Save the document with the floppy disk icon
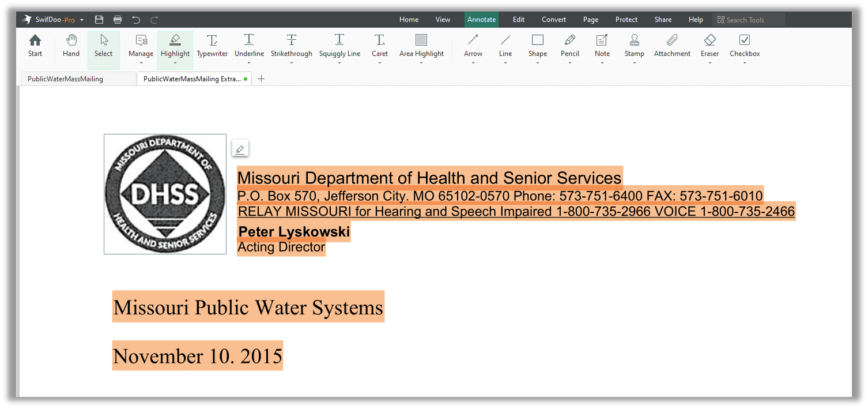This screenshot has width=868, height=409. click(x=99, y=20)
